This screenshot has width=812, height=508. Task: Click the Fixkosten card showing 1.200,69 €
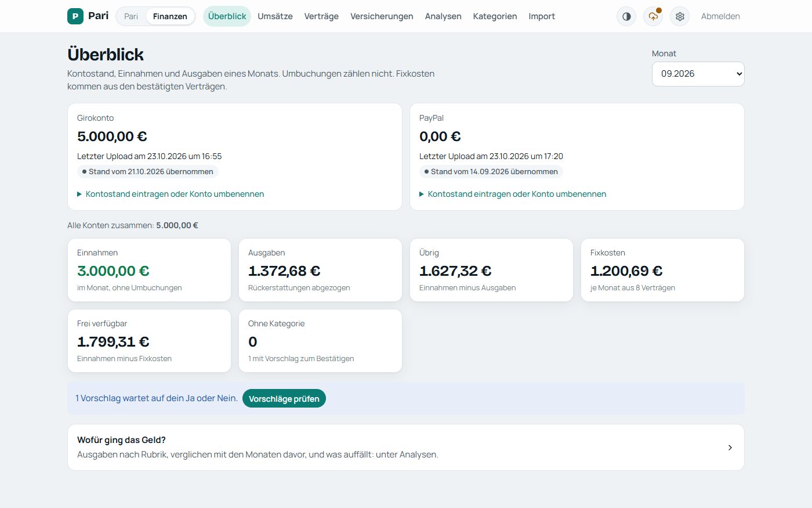coord(662,270)
